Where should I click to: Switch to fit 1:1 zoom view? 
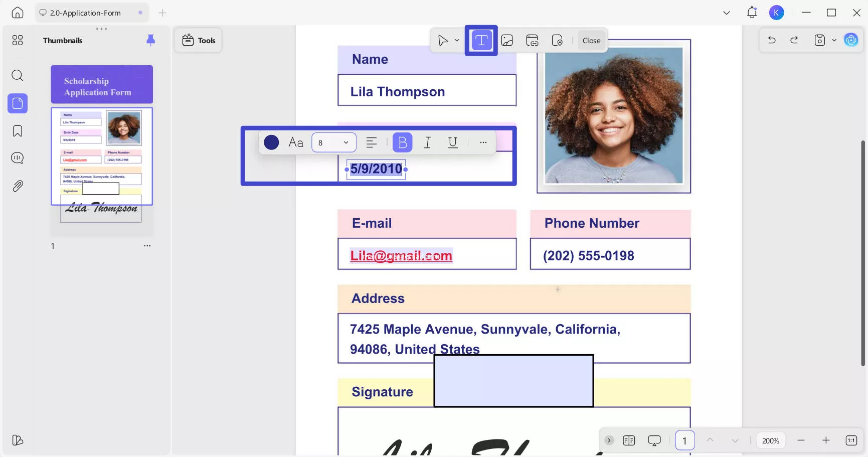pos(851,440)
